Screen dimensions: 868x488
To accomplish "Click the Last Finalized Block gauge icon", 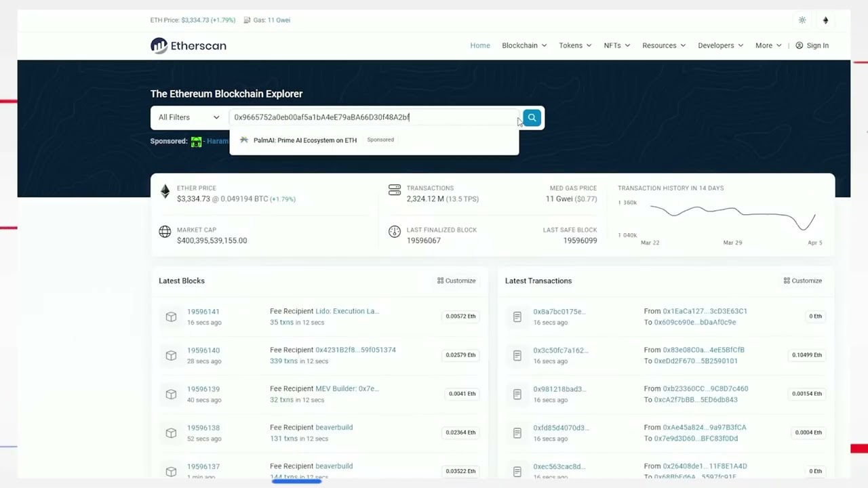I will tap(395, 232).
